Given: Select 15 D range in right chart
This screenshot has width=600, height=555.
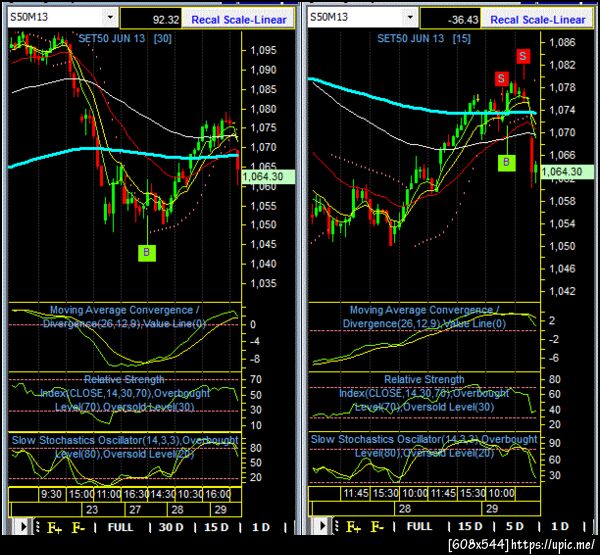Looking at the screenshot, I should pos(470,527).
